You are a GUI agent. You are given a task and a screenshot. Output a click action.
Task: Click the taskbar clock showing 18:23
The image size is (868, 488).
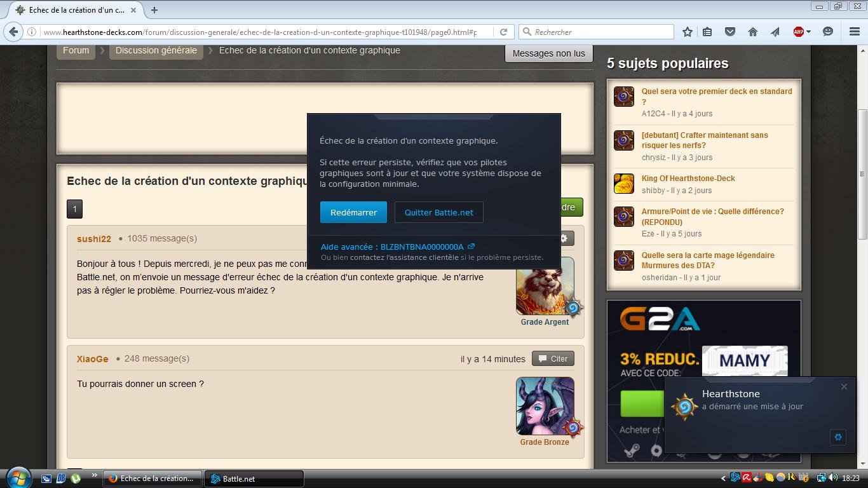pyautogui.click(x=851, y=478)
